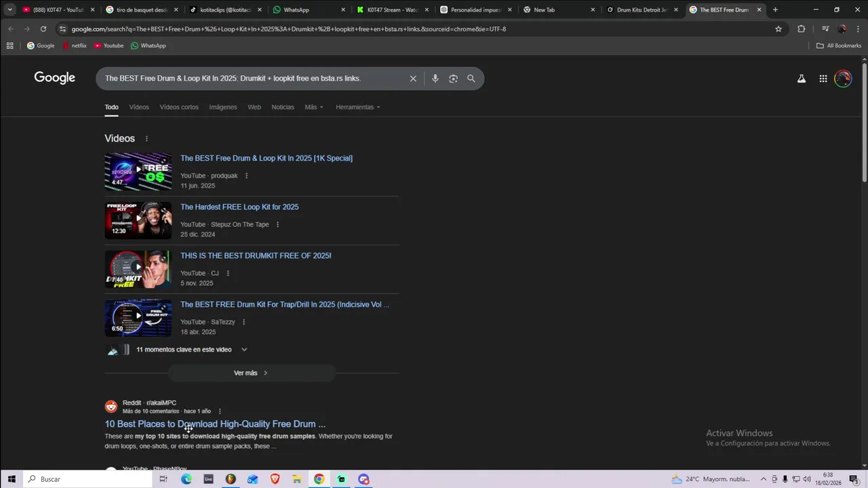Play the 4:47 prodquak video thumbnail
This screenshot has width=868, height=488.
pos(138,171)
